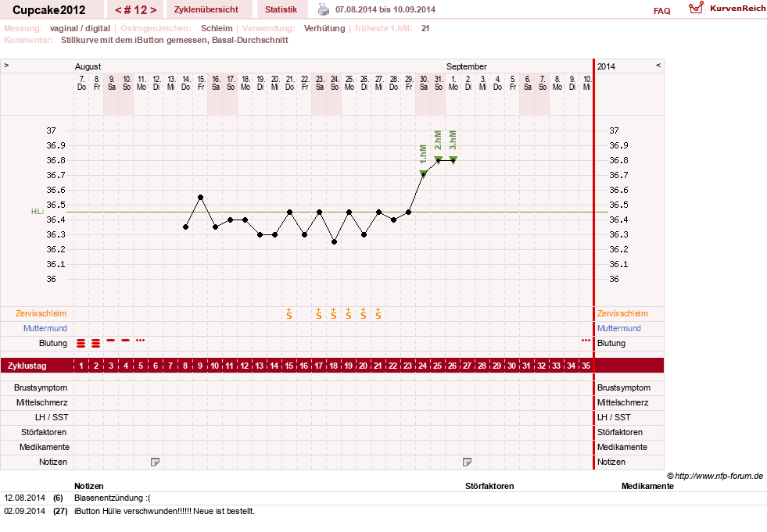This screenshot has width=767, height=532.
Task: Click the September month header
Action: [x=466, y=66]
